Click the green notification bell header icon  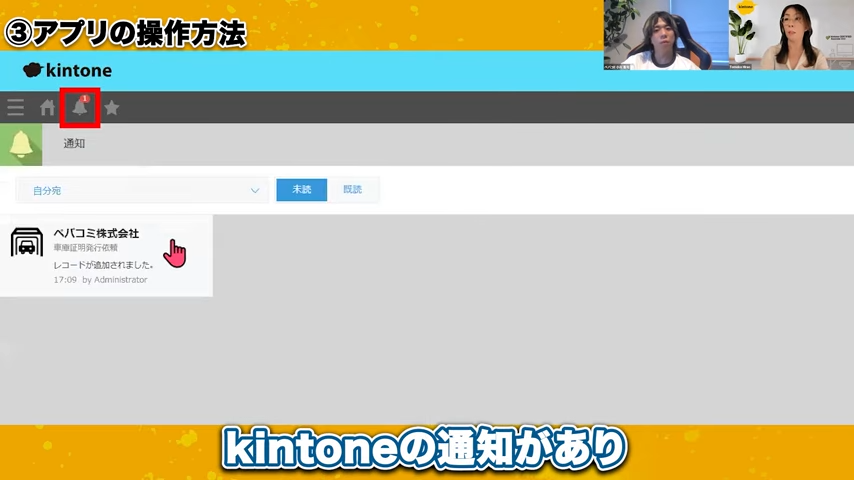coord(21,144)
